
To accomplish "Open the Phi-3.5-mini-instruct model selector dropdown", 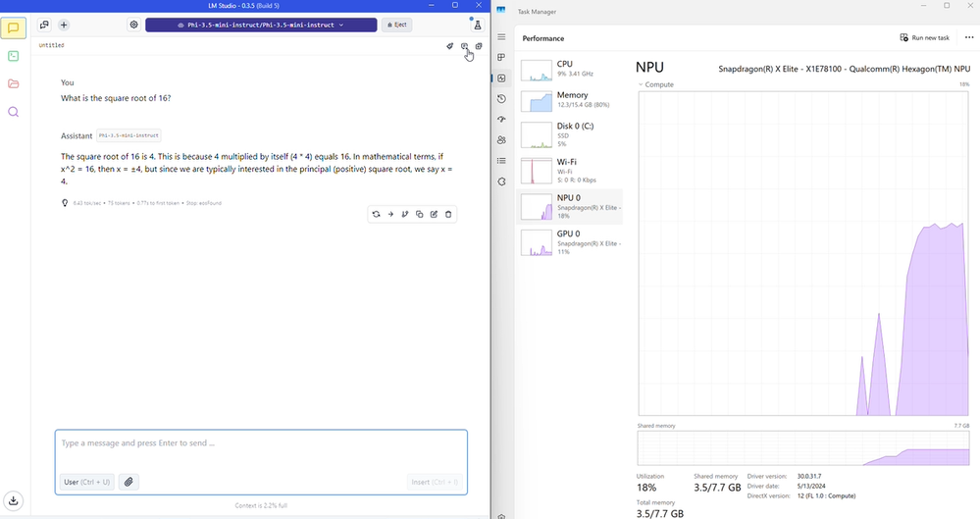I will tap(261, 25).
